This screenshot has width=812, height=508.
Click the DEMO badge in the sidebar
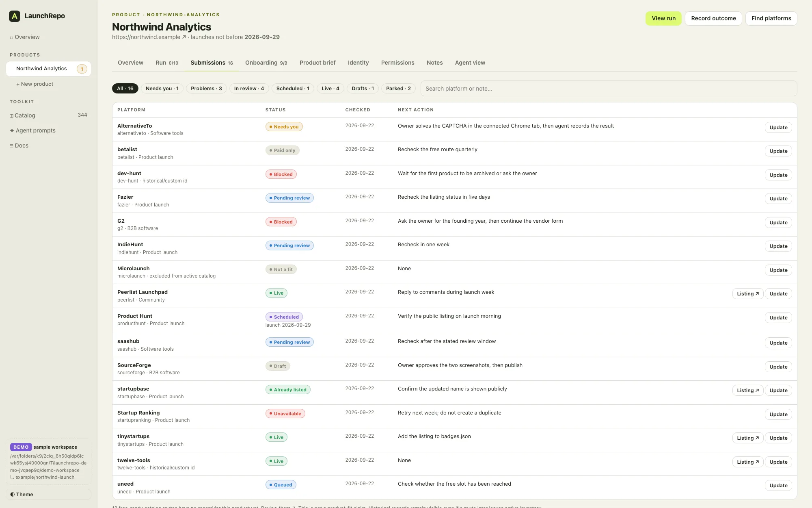[21, 447]
